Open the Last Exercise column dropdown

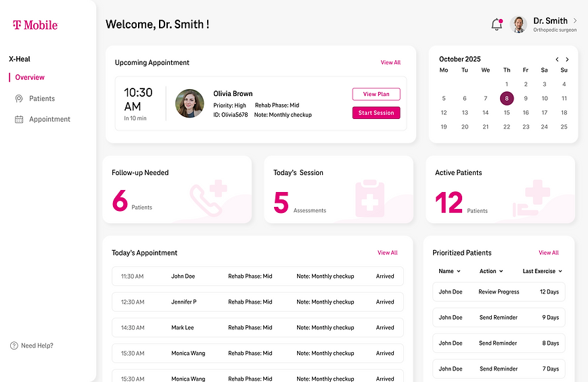pos(543,271)
